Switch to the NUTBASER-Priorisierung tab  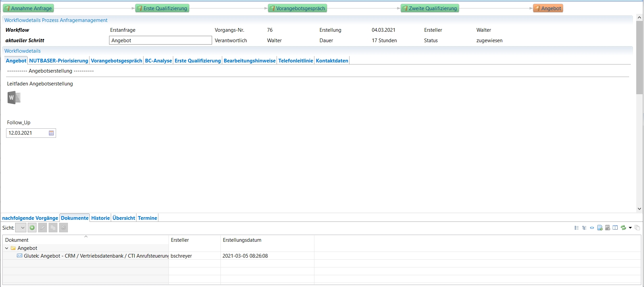59,61
